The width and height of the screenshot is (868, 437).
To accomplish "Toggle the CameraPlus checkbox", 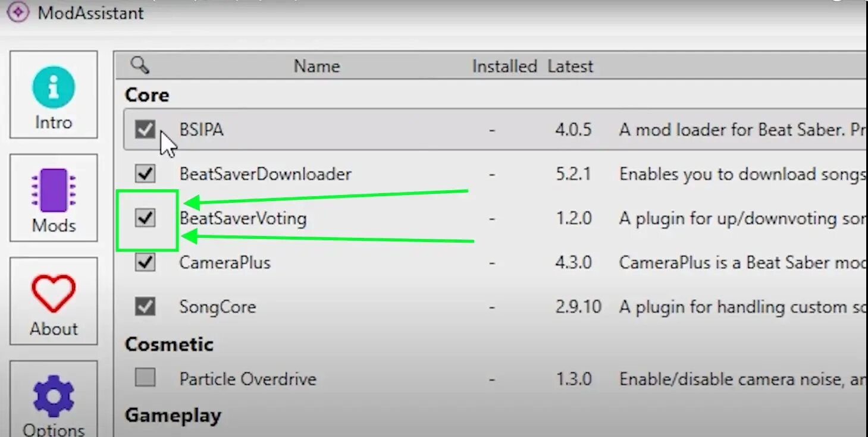I will pos(145,262).
